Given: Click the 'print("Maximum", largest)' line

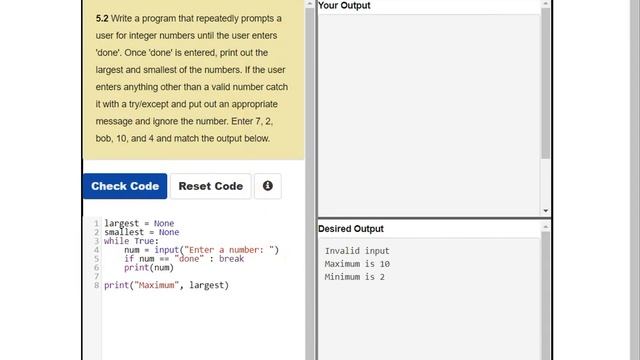Looking at the screenshot, I should [x=167, y=285].
